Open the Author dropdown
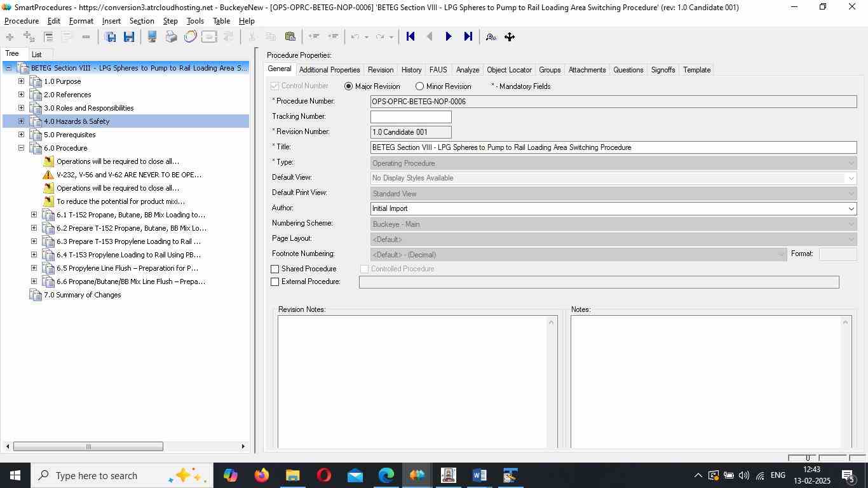868x488 pixels. click(851, 209)
